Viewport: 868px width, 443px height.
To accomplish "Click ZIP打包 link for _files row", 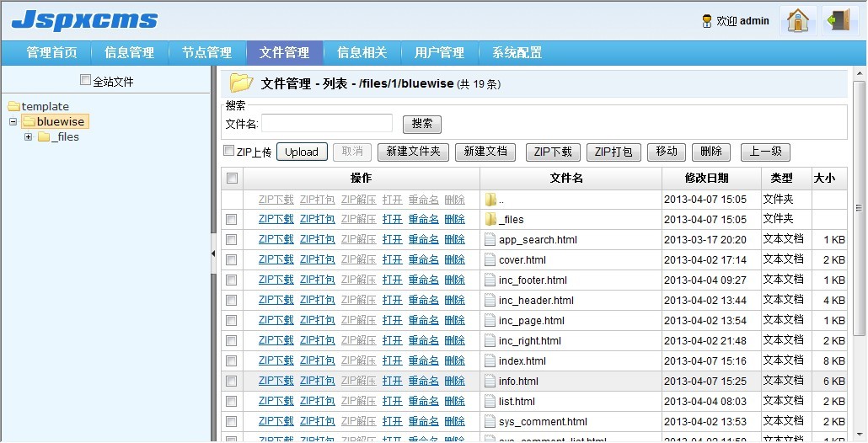I will click(x=317, y=220).
